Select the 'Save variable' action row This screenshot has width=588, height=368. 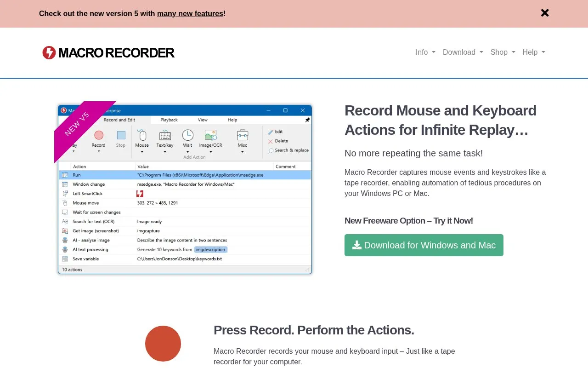click(x=185, y=259)
